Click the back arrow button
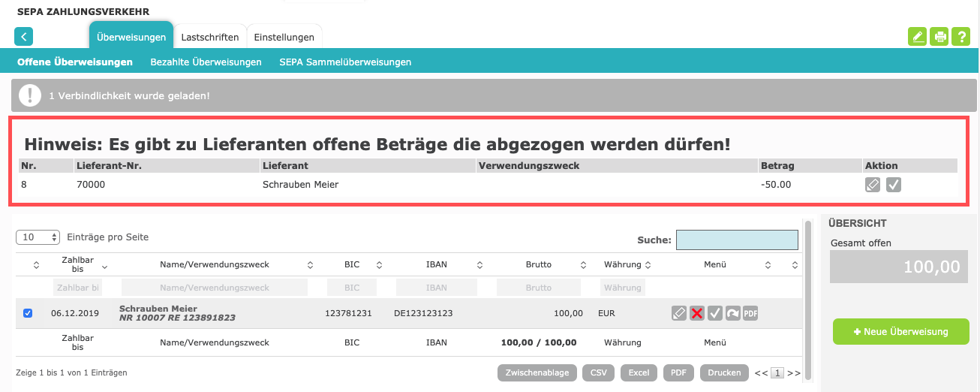The height and width of the screenshot is (392, 980). [24, 37]
